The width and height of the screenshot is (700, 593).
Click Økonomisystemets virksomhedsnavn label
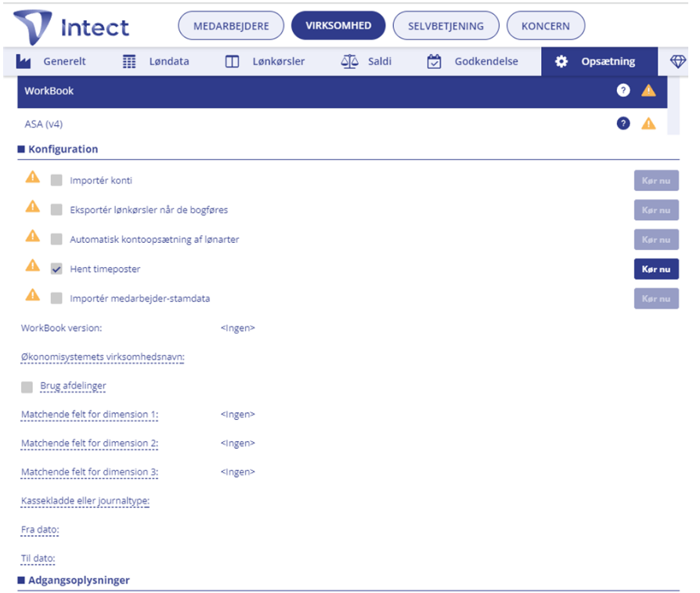[103, 357]
